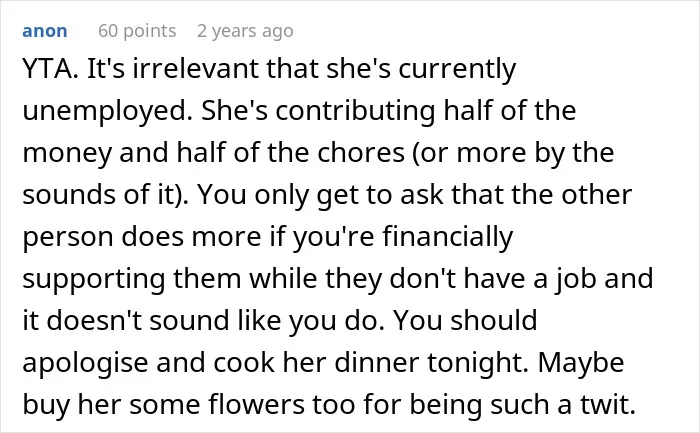Click the word YTA in comment

coord(47,69)
